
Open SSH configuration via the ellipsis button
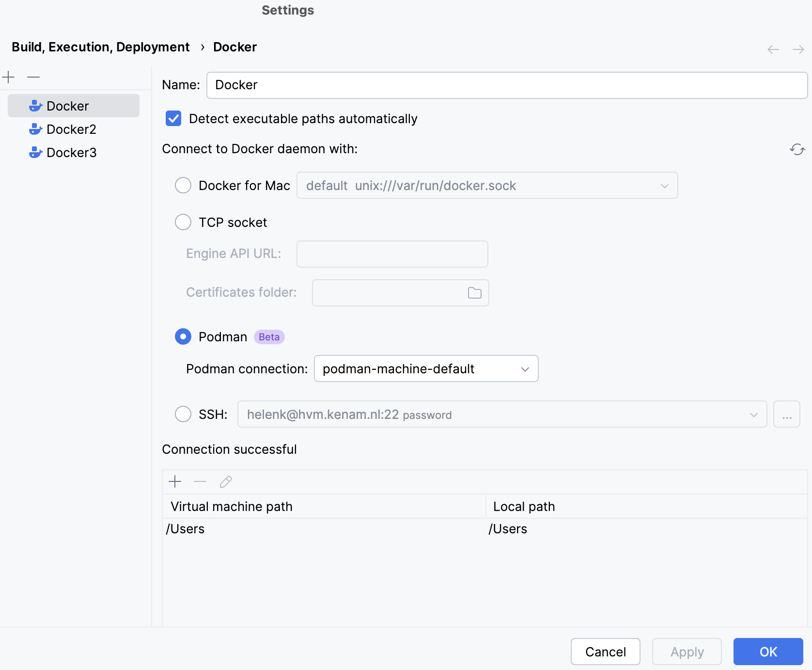tap(787, 414)
